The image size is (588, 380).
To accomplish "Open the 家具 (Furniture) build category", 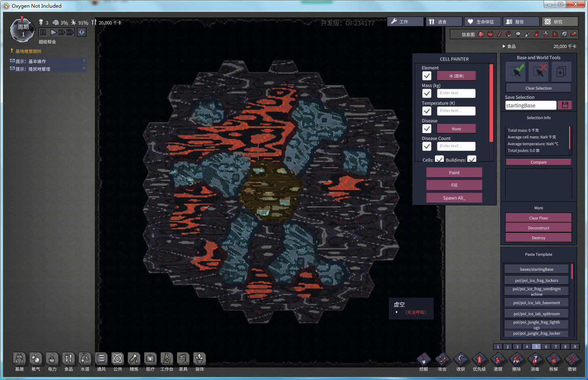I will point(183,359).
